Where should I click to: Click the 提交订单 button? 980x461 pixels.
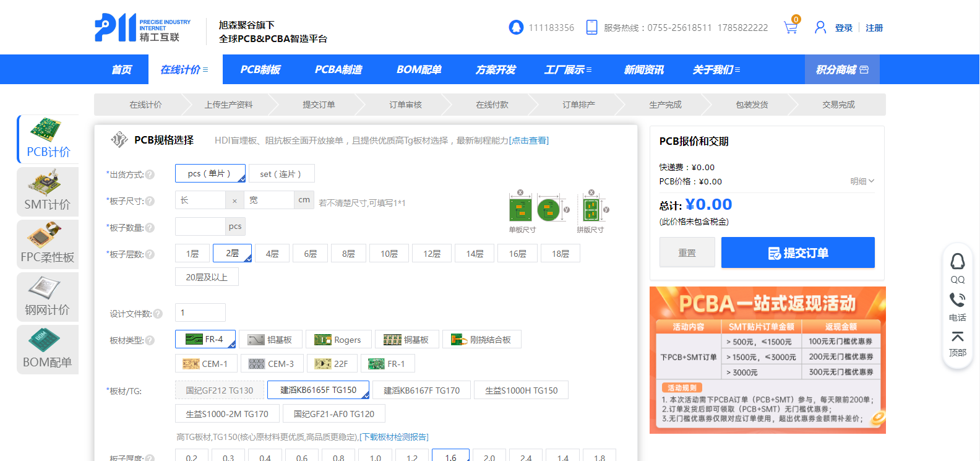point(797,253)
